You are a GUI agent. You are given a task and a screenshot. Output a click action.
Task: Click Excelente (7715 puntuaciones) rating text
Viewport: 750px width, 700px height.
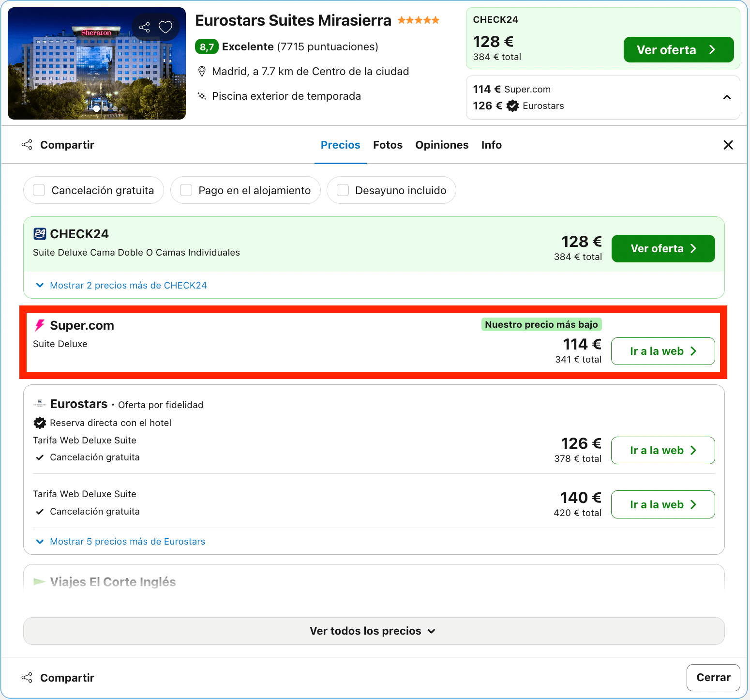tap(300, 47)
